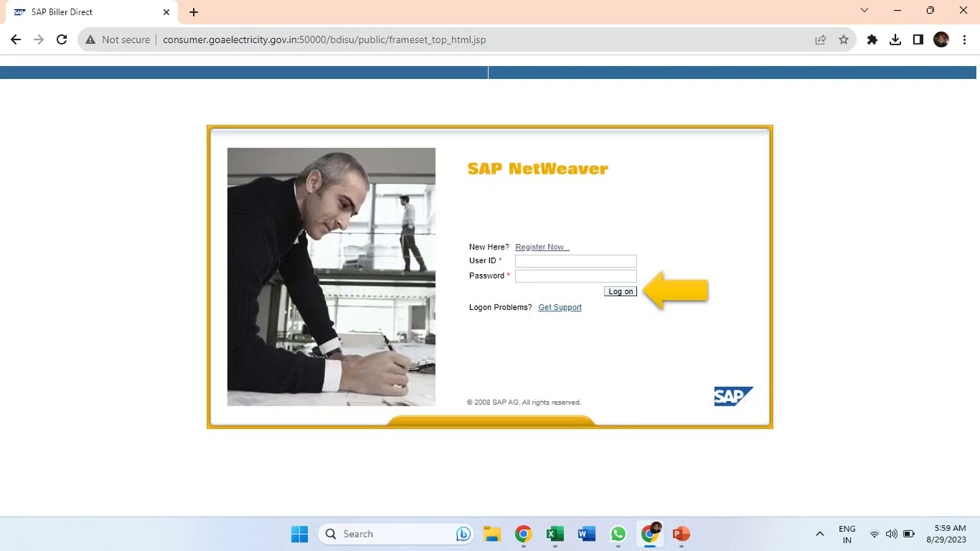Open Word from the taskbar
The height and width of the screenshot is (551, 980).
[x=586, y=534]
